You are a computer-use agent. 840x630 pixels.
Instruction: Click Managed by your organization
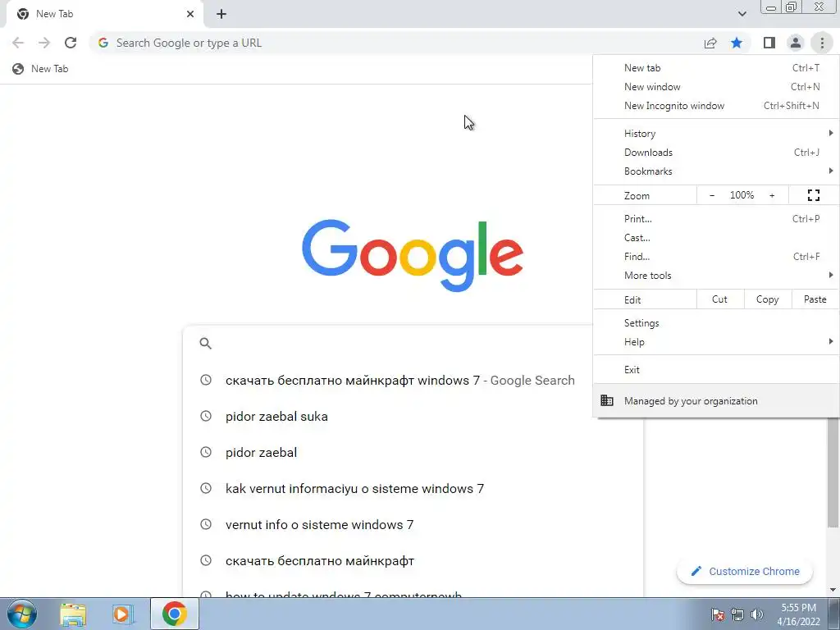(716, 400)
